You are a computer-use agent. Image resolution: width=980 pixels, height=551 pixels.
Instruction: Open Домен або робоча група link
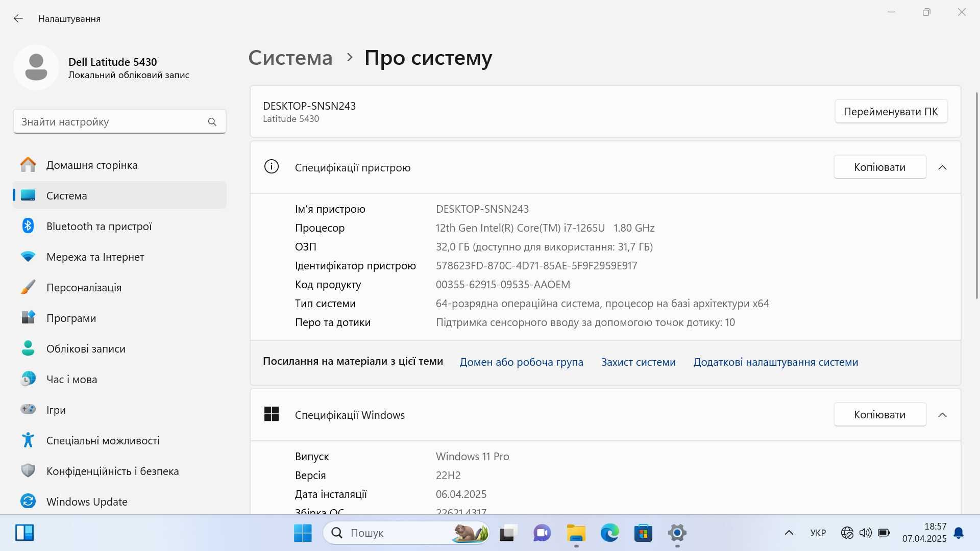pos(521,362)
